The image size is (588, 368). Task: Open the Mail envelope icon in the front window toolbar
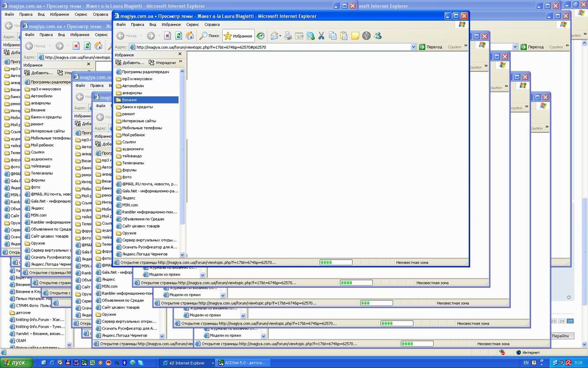tap(274, 36)
